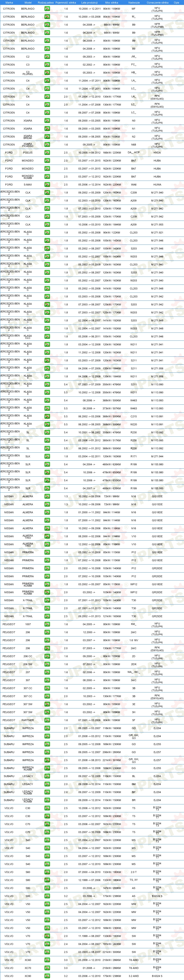Click fuel icon in Peugeot 206 SW row
The image size is (184, 980).
pos(47,664)
